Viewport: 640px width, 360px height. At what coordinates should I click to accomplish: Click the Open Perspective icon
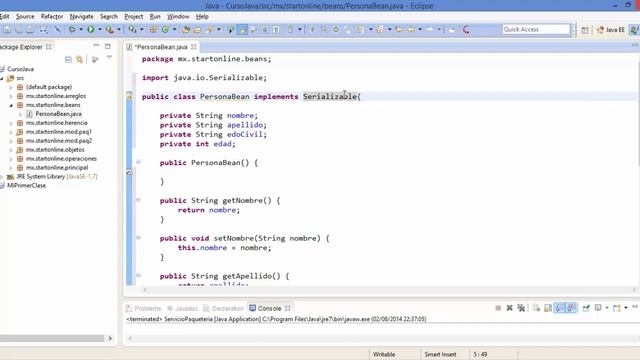(x=585, y=30)
